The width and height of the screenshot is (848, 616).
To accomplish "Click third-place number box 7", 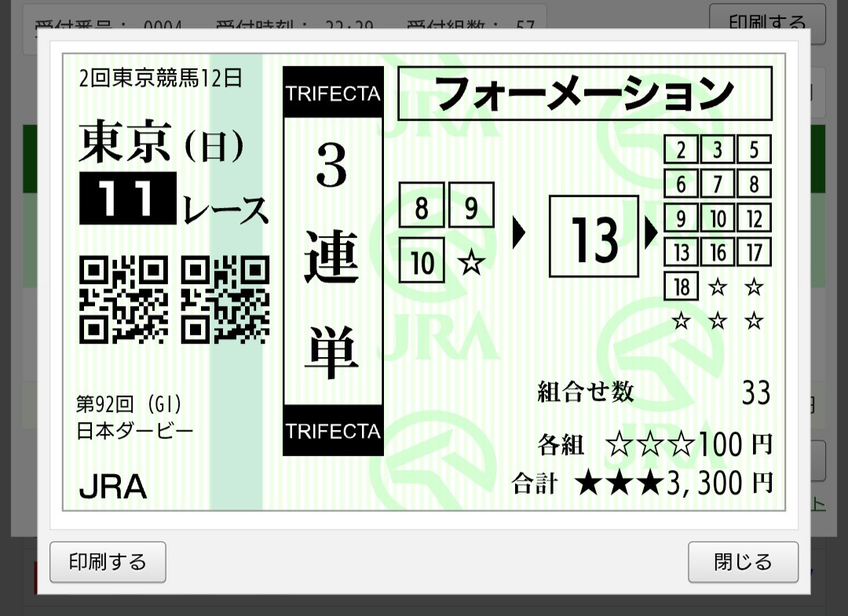I will (717, 184).
